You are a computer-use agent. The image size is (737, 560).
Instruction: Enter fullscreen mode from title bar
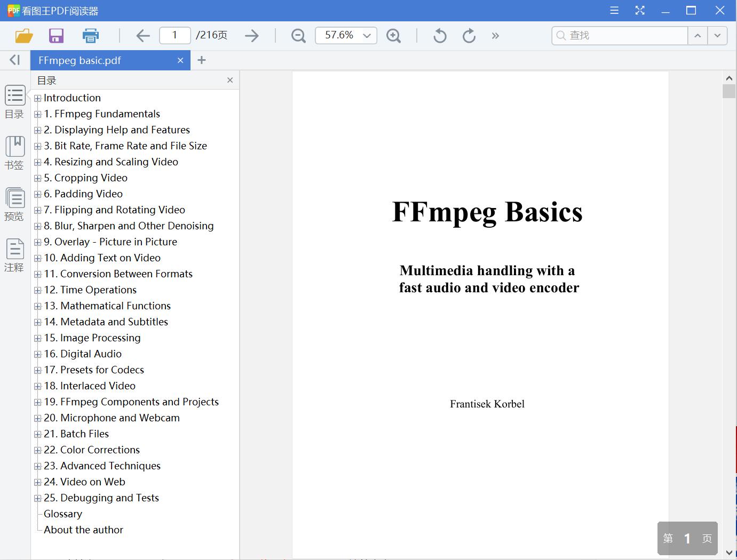[640, 10]
